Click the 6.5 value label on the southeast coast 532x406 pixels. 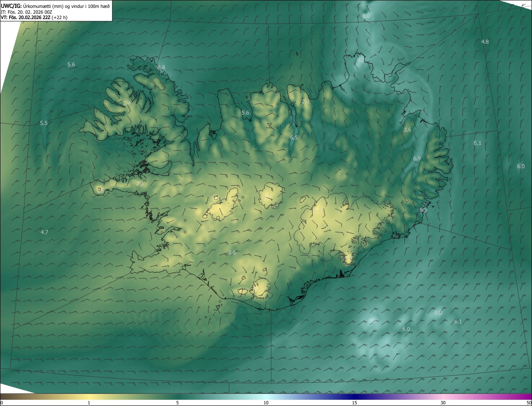click(x=423, y=210)
